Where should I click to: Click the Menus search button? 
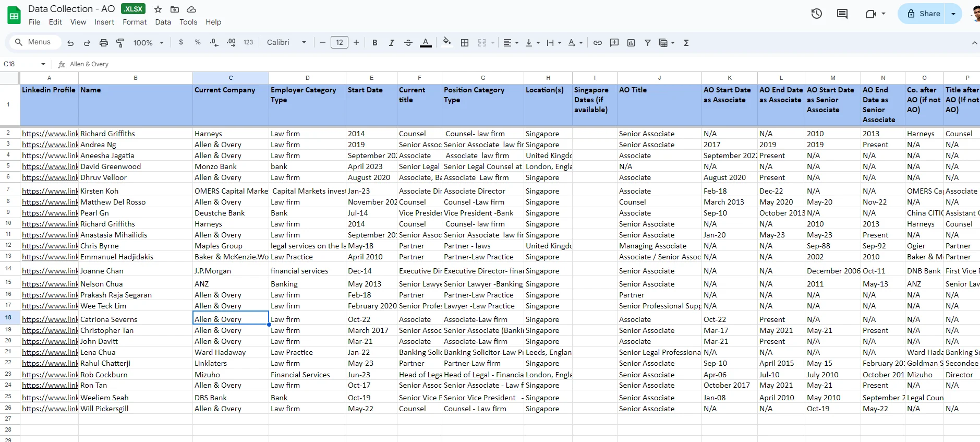pyautogui.click(x=34, y=42)
